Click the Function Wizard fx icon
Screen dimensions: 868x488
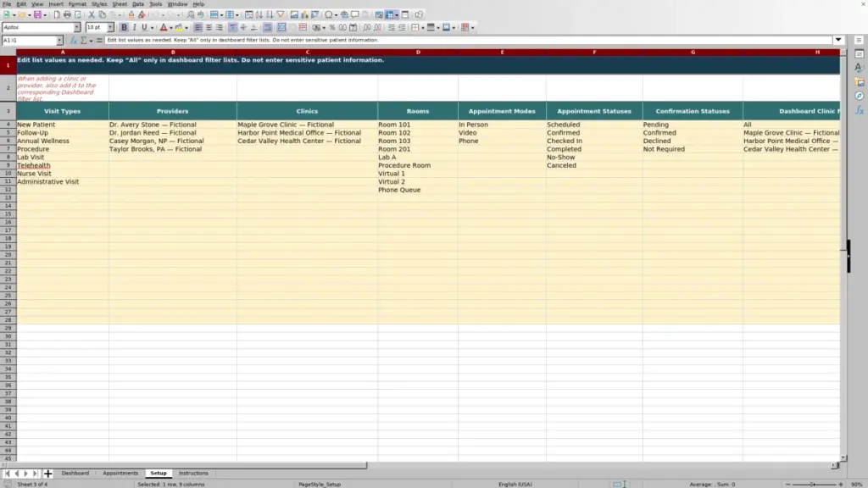[73, 41]
